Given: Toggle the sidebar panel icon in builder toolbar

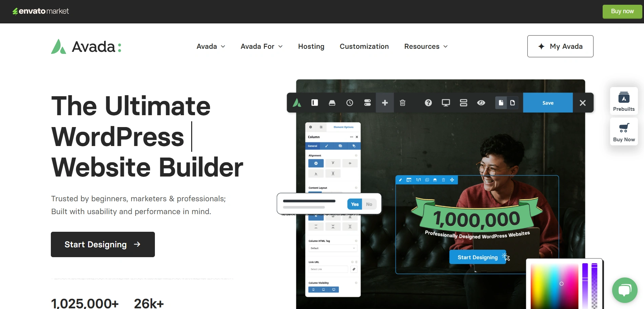Looking at the screenshot, I should (315, 103).
